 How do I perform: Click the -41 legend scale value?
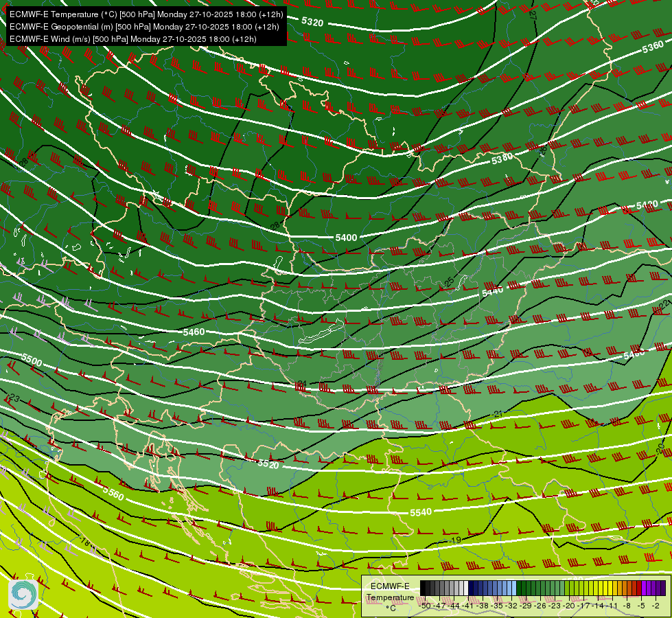coord(467,606)
